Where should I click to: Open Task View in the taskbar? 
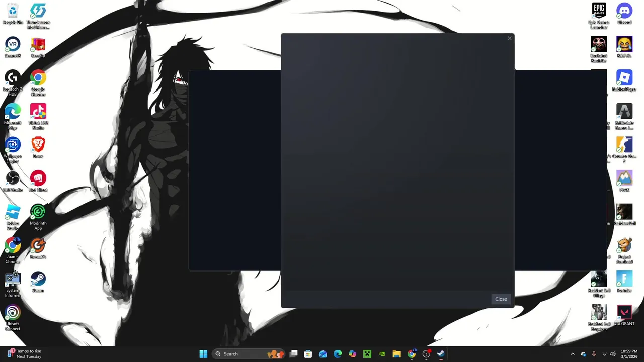pos(294,354)
